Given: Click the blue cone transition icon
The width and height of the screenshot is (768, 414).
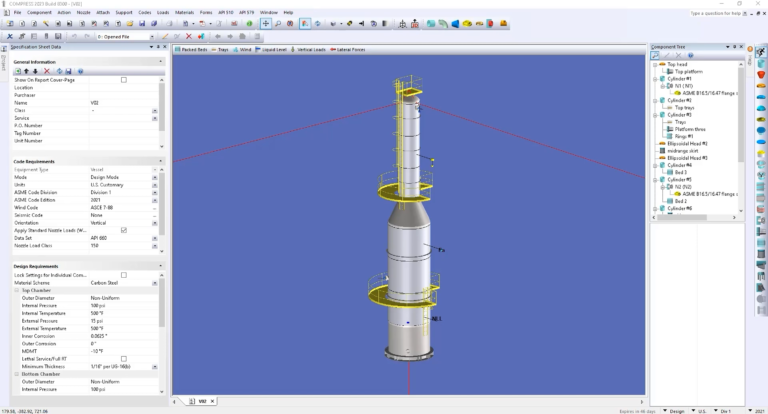Looking at the screenshot, I should pos(455,24).
